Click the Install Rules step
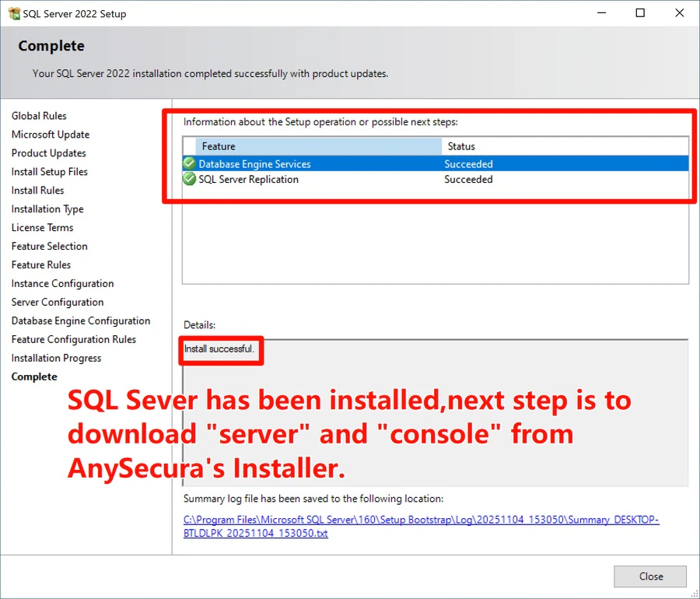The height and width of the screenshot is (599, 700). point(37,190)
